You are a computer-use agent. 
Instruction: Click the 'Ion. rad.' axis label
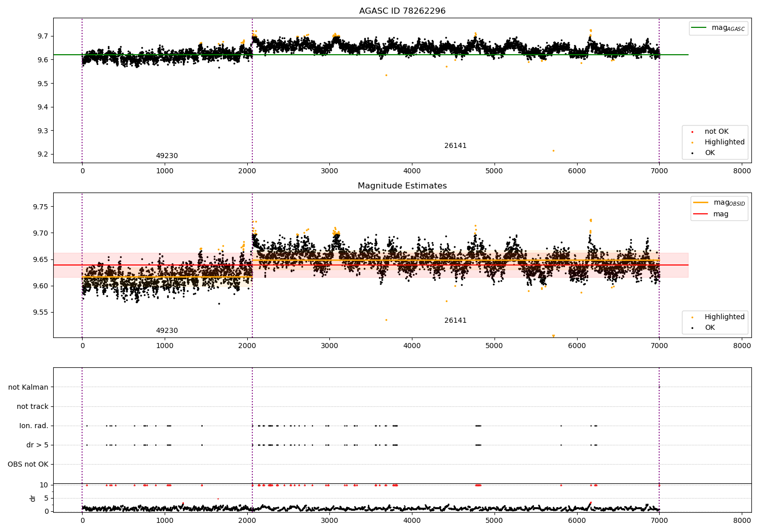coord(34,426)
